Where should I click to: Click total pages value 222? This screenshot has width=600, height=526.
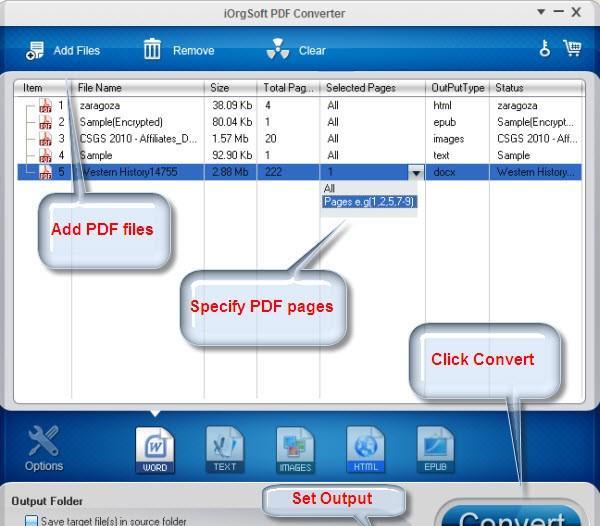(x=273, y=172)
